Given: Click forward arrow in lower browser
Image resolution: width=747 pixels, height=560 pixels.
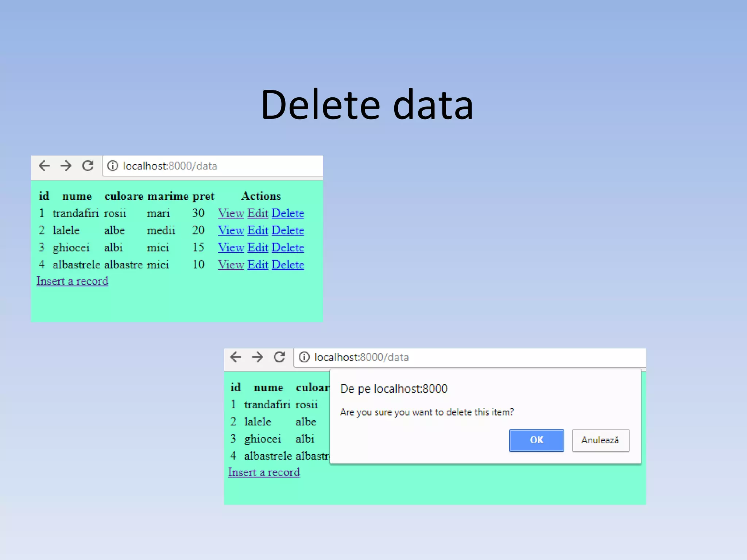Looking at the screenshot, I should [258, 357].
